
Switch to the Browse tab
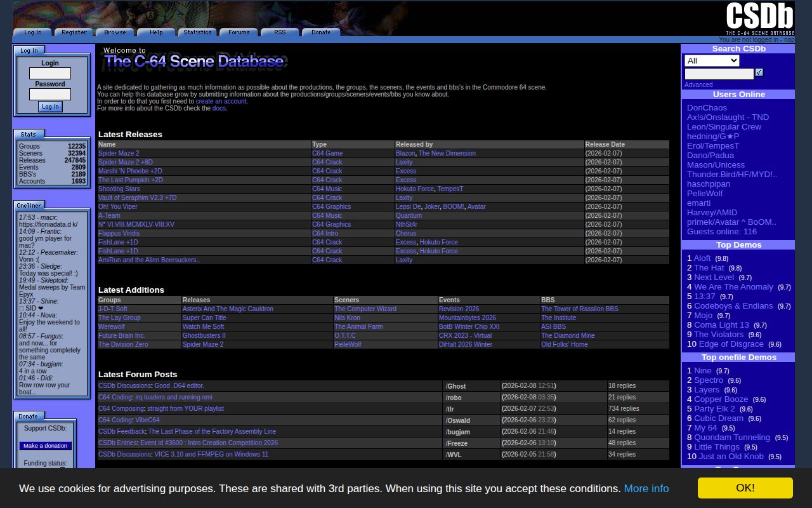114,32
